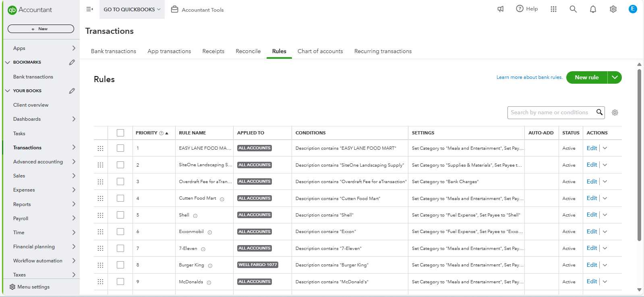Screen dimensions: 644x297
Task: Grab the drag handle for EASY LANE FOOD MART rule
Action: coord(100,148)
